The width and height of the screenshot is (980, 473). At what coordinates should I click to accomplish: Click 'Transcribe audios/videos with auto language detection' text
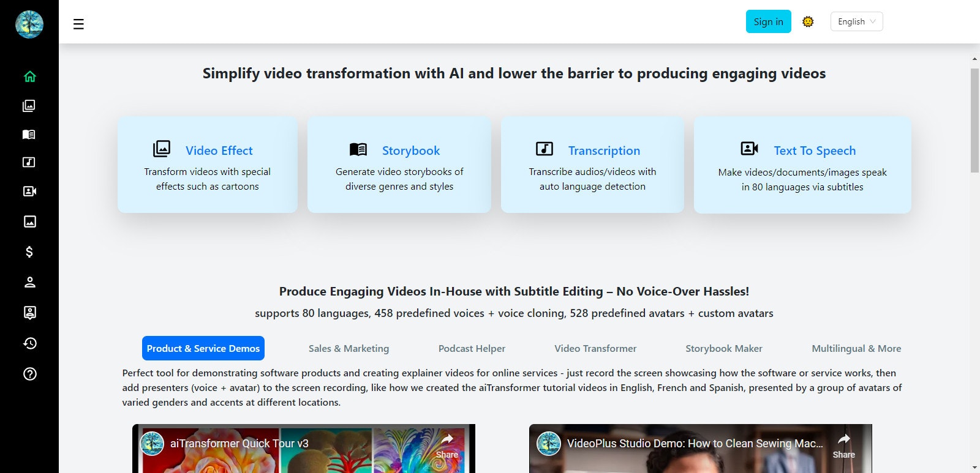tap(592, 179)
